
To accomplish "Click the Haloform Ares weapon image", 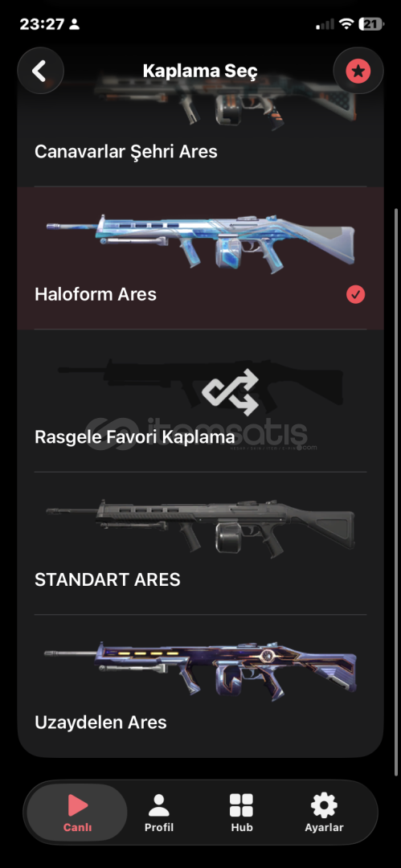I will (x=201, y=241).
